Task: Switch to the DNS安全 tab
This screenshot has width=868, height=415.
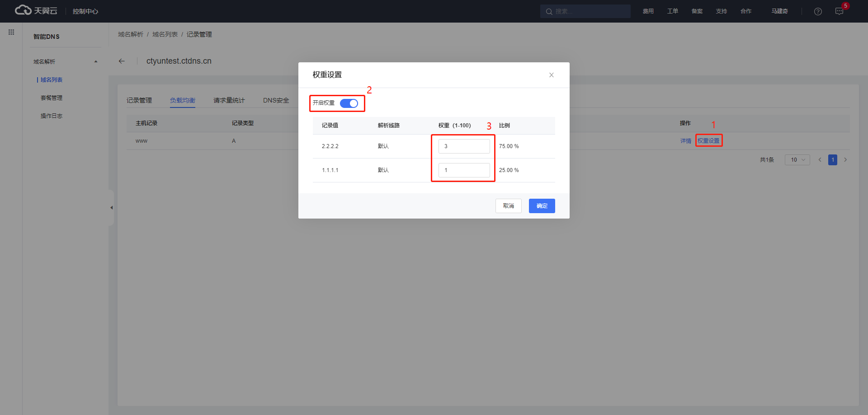Action: [276, 100]
